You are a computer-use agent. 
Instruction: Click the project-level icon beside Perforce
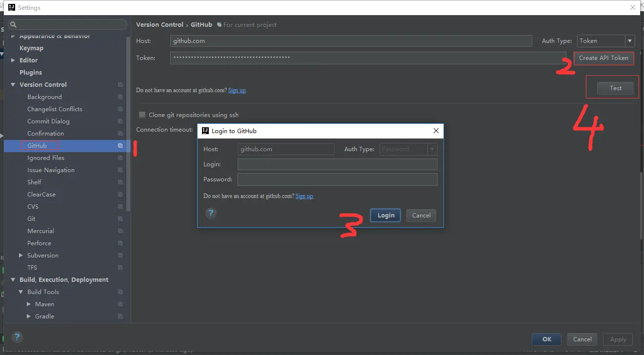point(120,243)
